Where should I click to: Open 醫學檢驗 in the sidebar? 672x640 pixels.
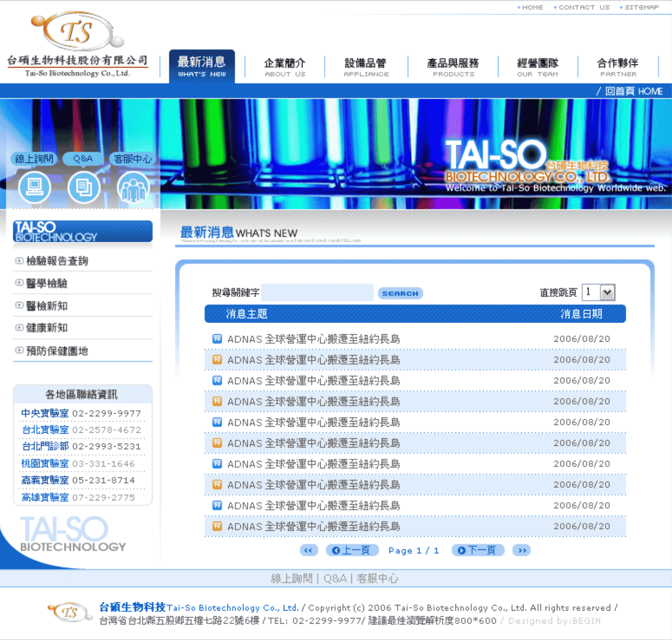(x=47, y=283)
